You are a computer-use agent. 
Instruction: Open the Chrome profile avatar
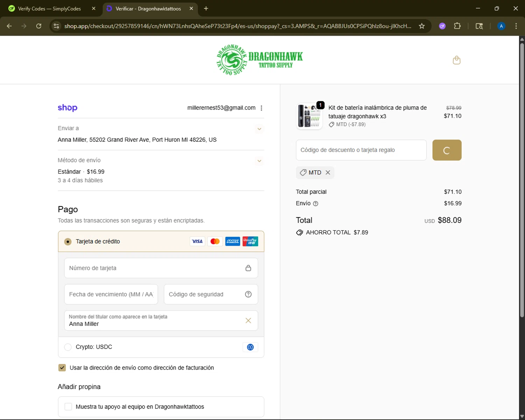coord(501,26)
